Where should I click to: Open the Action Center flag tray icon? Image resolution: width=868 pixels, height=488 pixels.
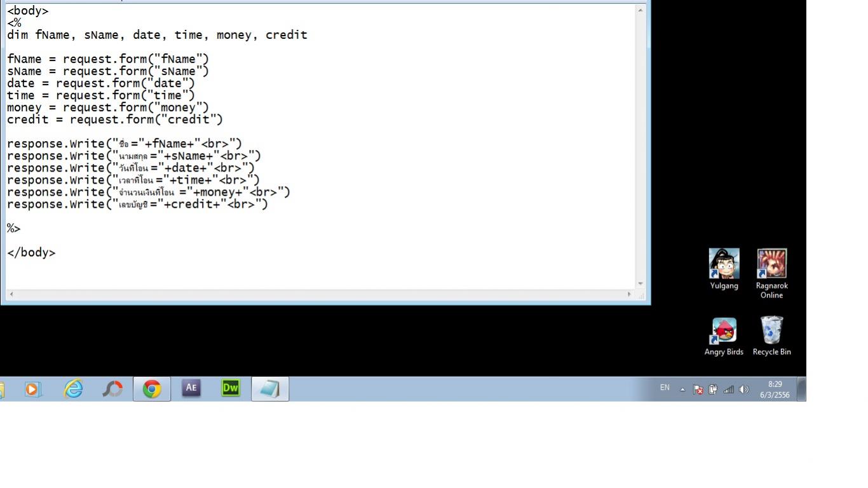pos(698,390)
